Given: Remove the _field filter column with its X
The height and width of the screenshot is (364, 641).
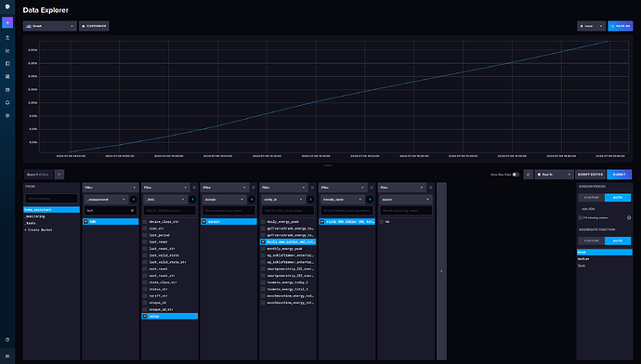Looking at the screenshot, I should [x=194, y=188].
